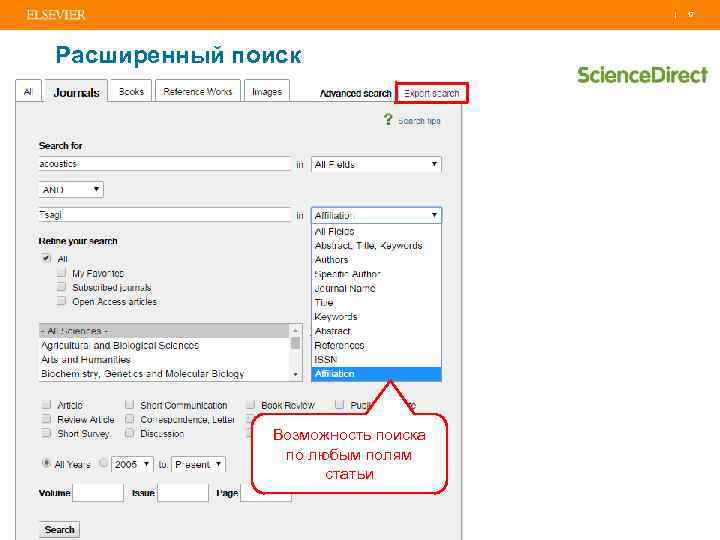
Task: Check the Article document type box
Action: coord(46,405)
